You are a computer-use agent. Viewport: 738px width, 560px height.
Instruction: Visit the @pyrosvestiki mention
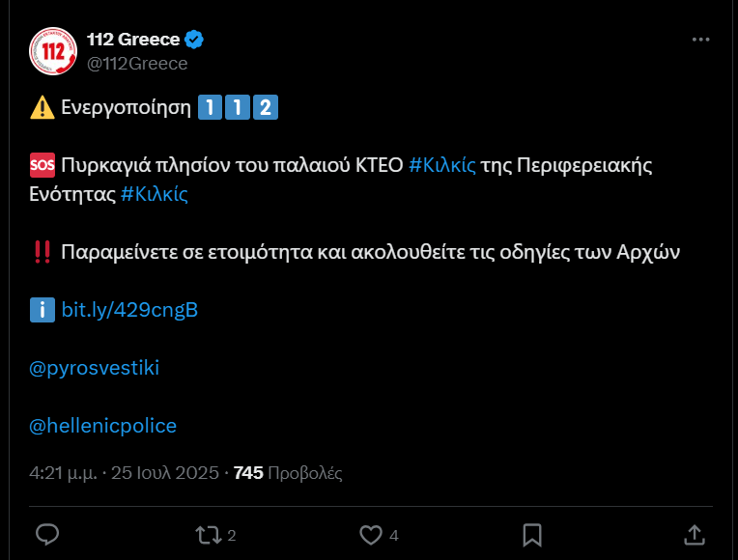[x=95, y=368]
